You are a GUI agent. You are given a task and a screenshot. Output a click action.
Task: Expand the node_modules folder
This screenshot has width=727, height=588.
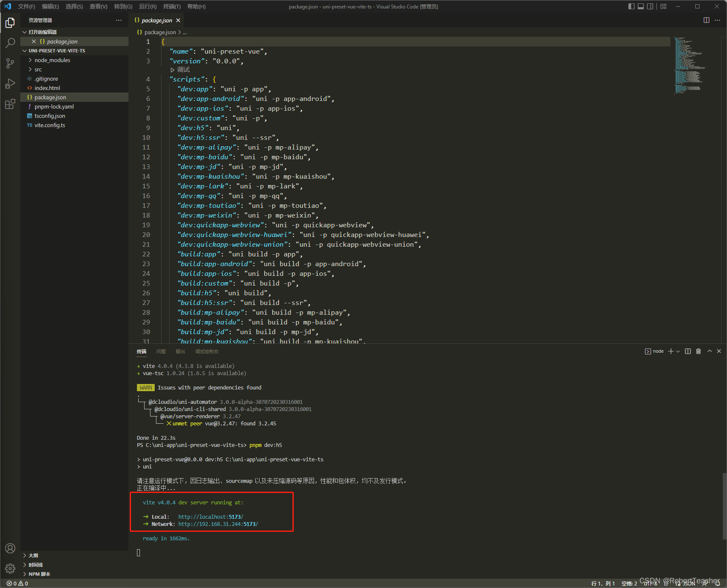74,60
